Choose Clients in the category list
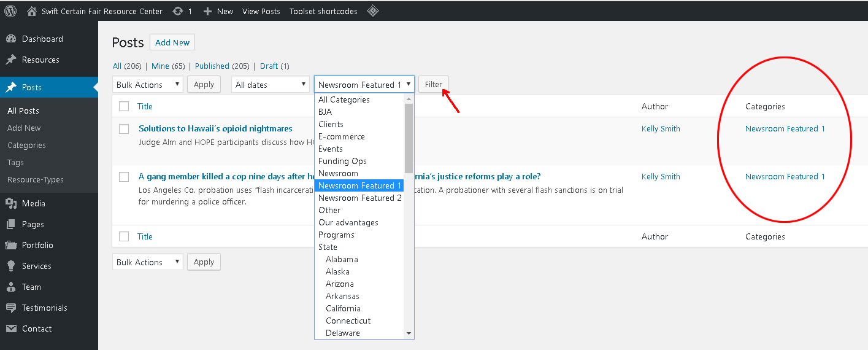Image resolution: width=868 pixels, height=350 pixels. click(x=359, y=124)
